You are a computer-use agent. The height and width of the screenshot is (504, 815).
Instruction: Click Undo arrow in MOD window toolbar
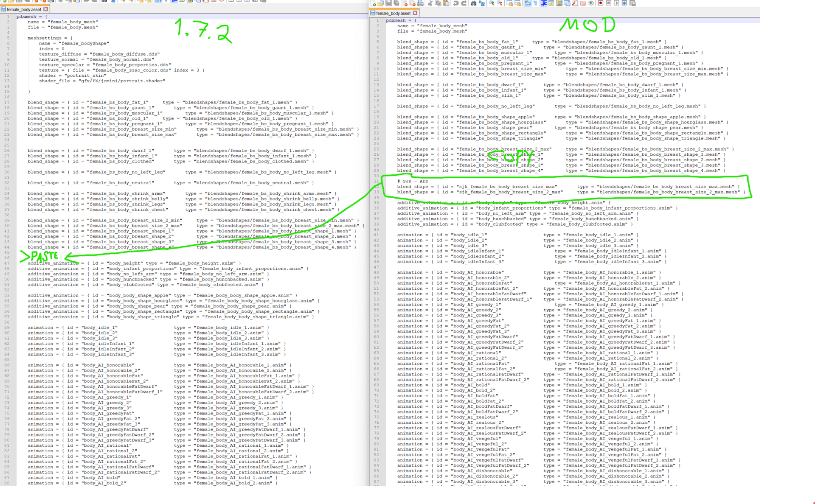pyautogui.click(x=455, y=3)
